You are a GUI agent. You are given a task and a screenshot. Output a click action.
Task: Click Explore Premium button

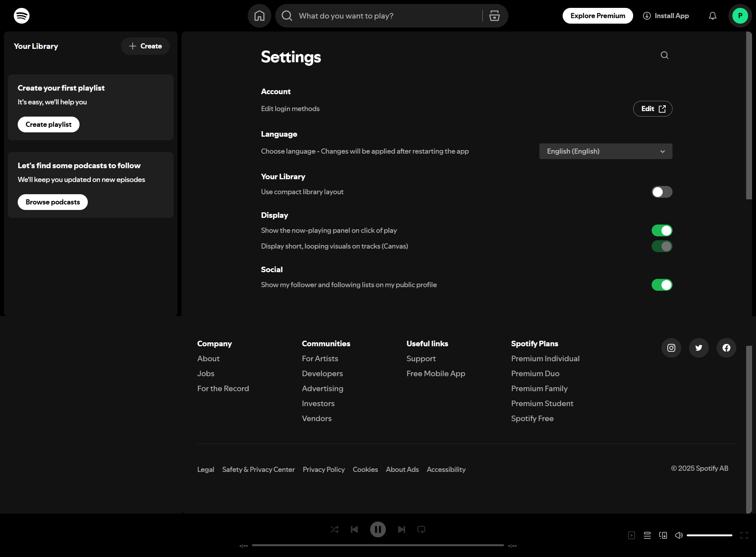point(598,16)
